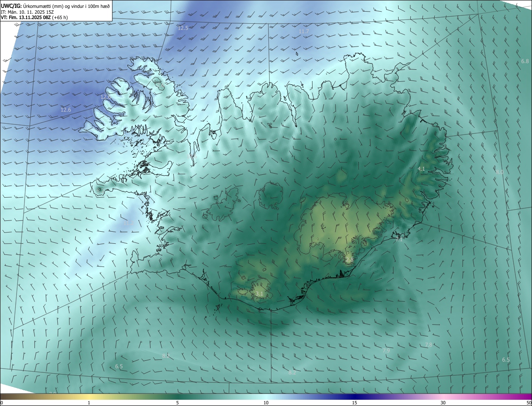The image size is (532, 406).
Task: Click the 11.7 value label on the map
Action: 304,32
